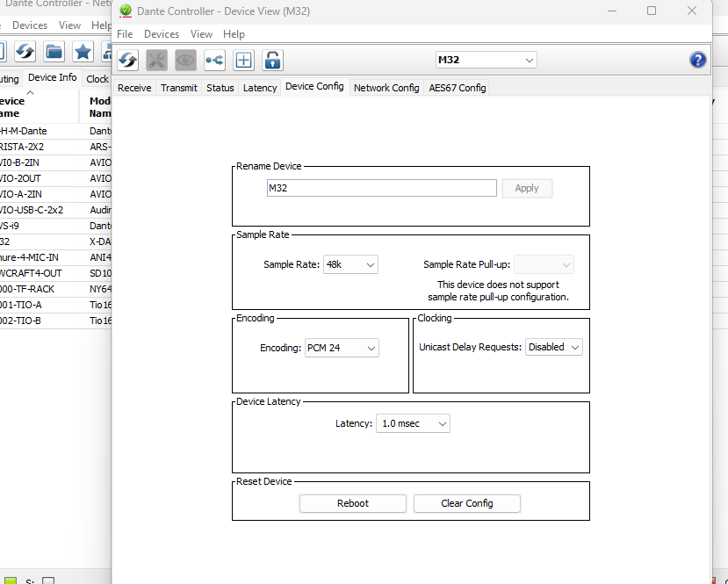Select the WS-i9 device row
The image size is (728, 584).
[55, 226]
